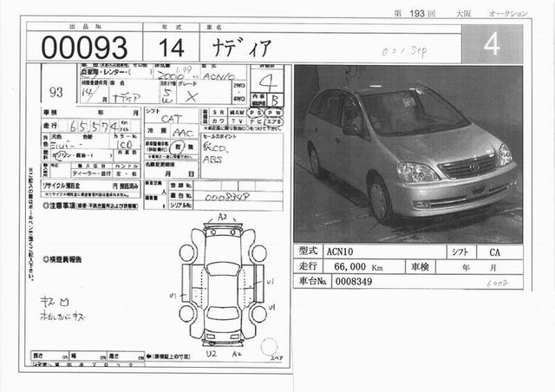Click the circled 有 option
Screen dimensions: 555x392
coord(175,147)
